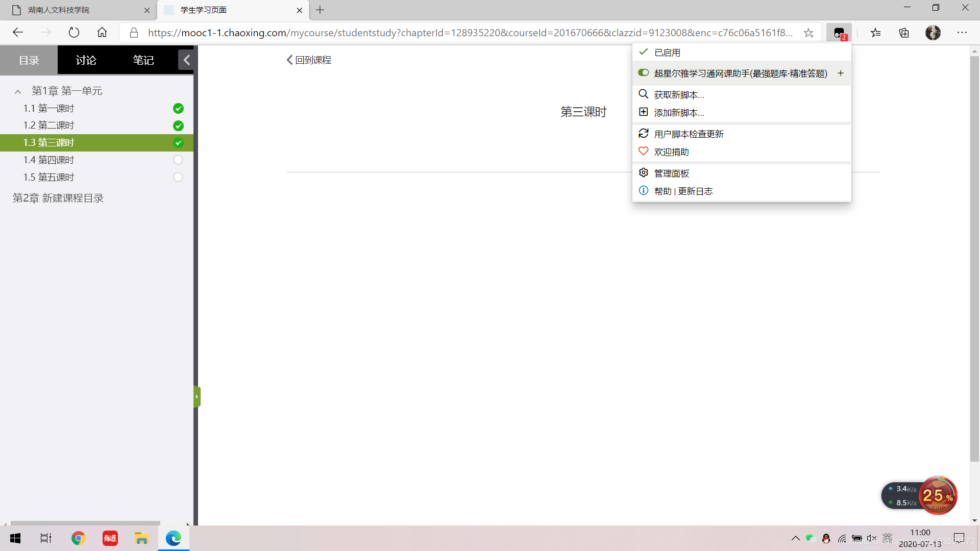Choose 欢迎捐助 menu entry
Image resolution: width=980 pixels, height=551 pixels.
742,152
